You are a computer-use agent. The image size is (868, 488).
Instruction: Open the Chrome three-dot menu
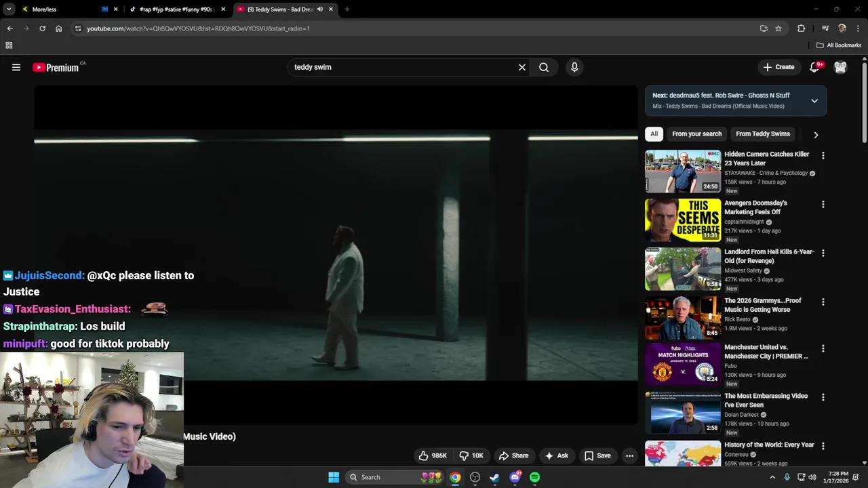[x=859, y=28]
